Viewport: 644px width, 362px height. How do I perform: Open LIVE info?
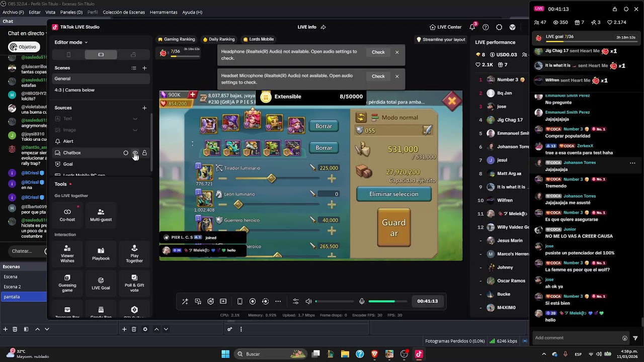coord(307,27)
